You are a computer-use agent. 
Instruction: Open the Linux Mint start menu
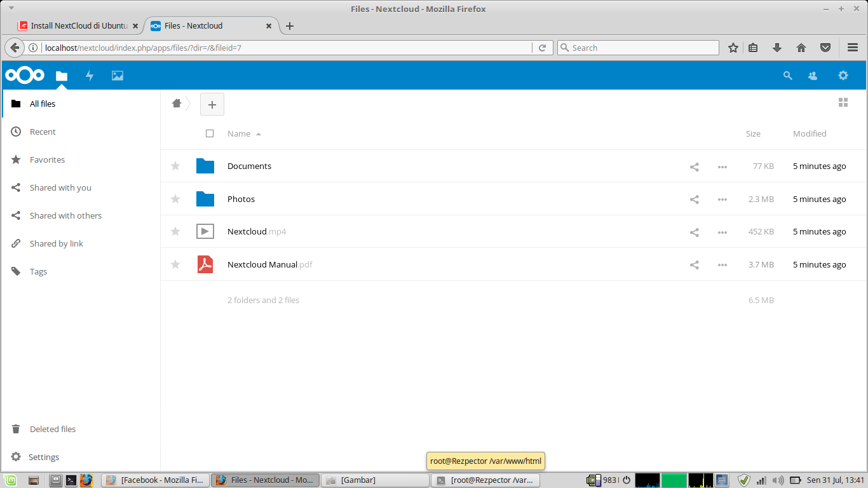pyautogui.click(x=10, y=480)
